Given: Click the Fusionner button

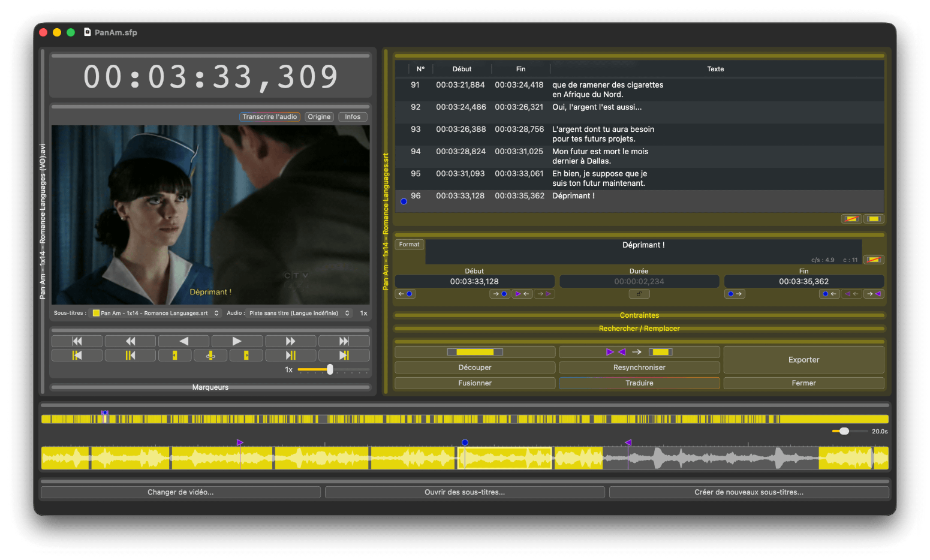Looking at the screenshot, I should (475, 383).
